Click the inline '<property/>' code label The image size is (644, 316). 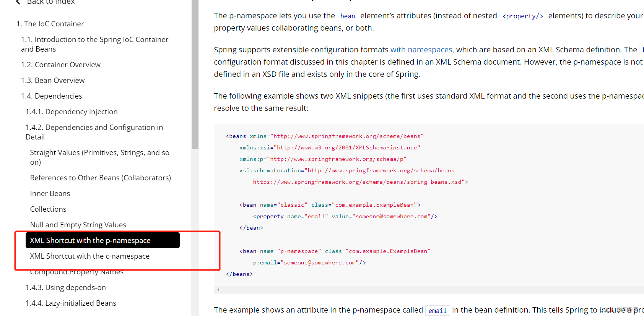(x=522, y=16)
